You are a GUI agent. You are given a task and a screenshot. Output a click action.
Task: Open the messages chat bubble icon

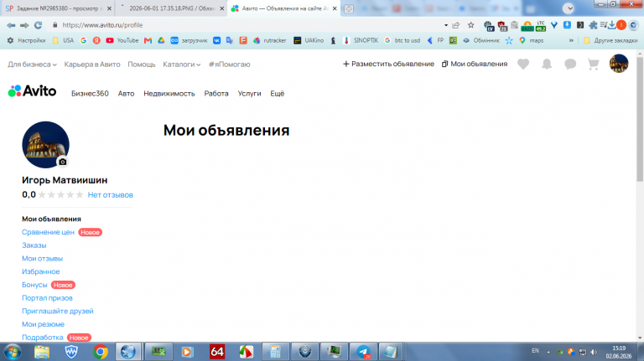pos(570,64)
